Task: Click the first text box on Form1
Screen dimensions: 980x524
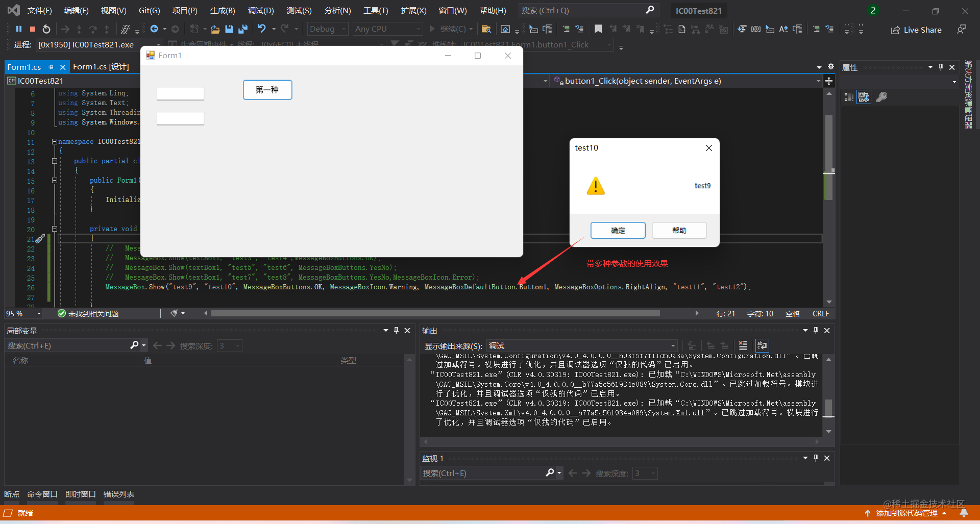Action: click(x=180, y=94)
